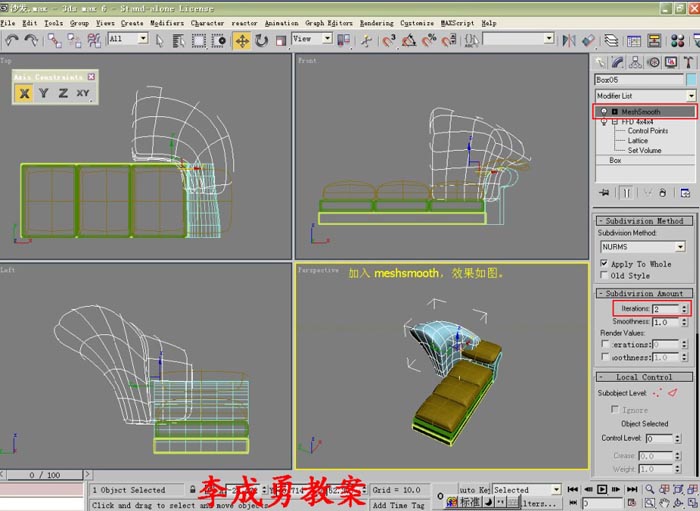Click the Add Time Tag button
700x511 pixels.
click(x=398, y=505)
